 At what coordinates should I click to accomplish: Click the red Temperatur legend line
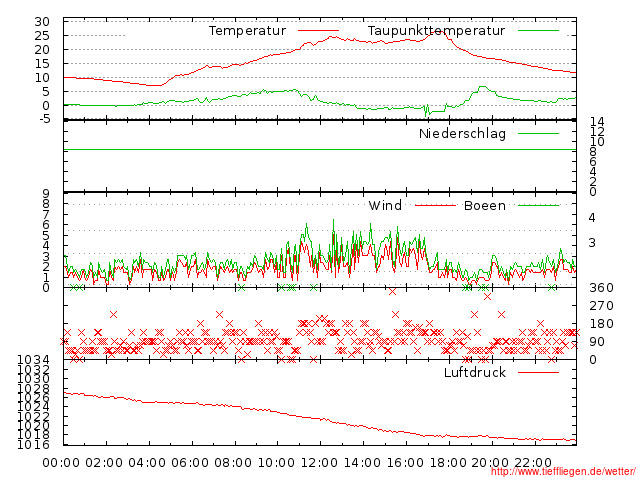(x=318, y=31)
